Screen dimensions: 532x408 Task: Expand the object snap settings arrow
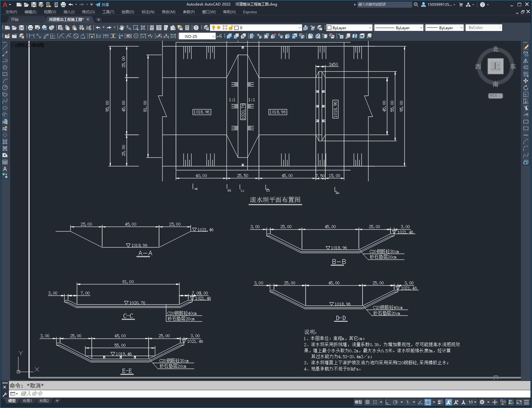coord(434,402)
